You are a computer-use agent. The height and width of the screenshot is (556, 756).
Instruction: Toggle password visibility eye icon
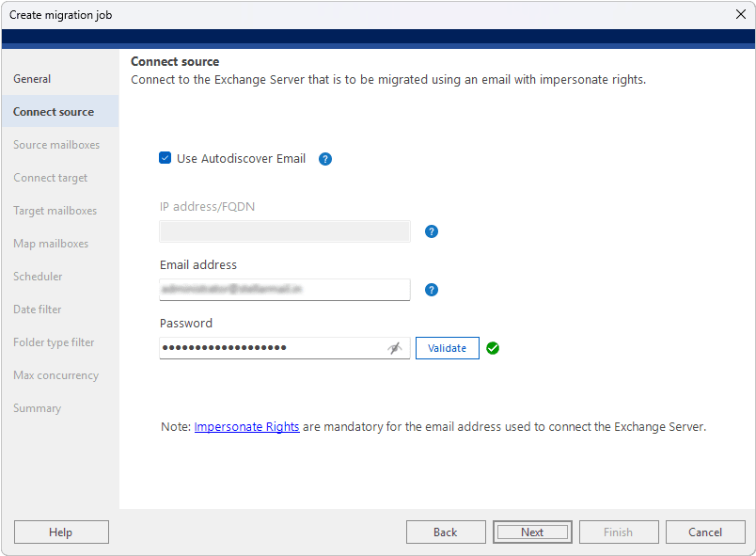tap(394, 348)
